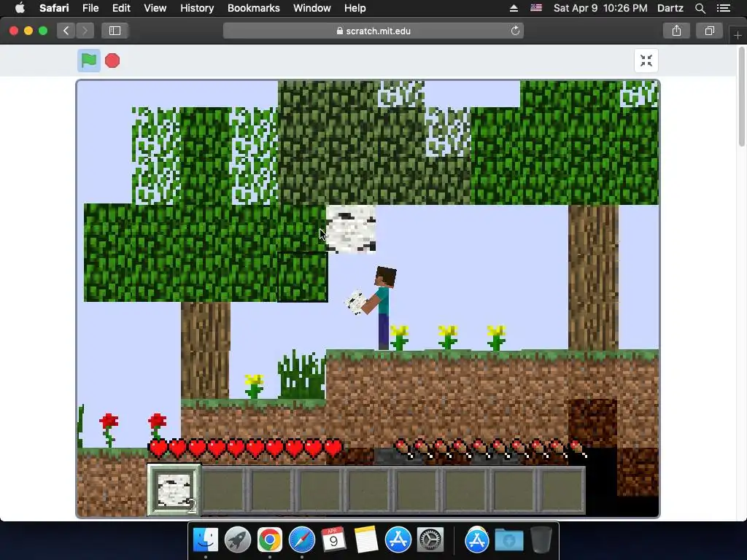Open the Safari menu
The height and width of the screenshot is (560, 747).
click(x=54, y=8)
